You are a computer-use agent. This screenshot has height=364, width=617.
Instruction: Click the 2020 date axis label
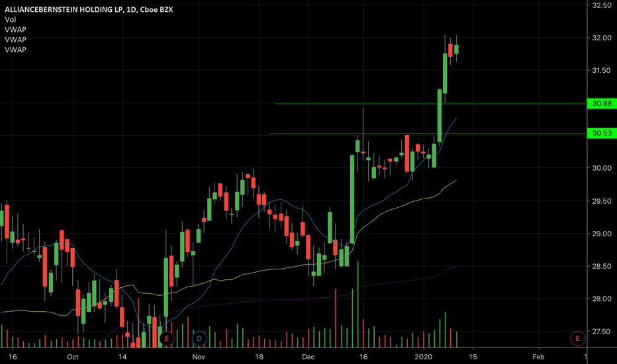(x=424, y=357)
